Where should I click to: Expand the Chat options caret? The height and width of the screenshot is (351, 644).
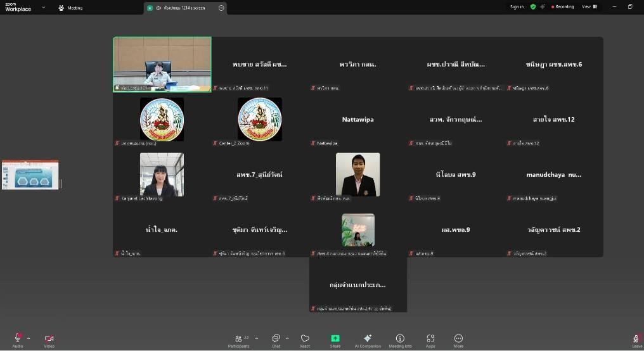tap(287, 338)
